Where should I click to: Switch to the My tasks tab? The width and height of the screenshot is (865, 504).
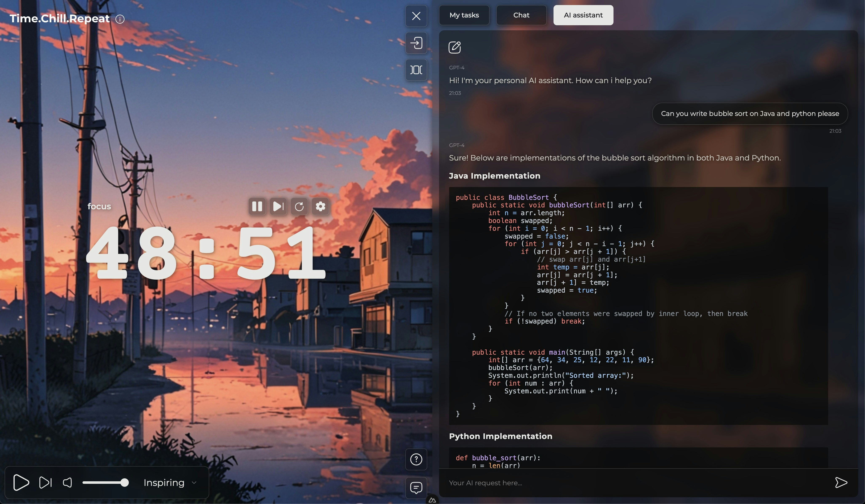pyautogui.click(x=464, y=15)
